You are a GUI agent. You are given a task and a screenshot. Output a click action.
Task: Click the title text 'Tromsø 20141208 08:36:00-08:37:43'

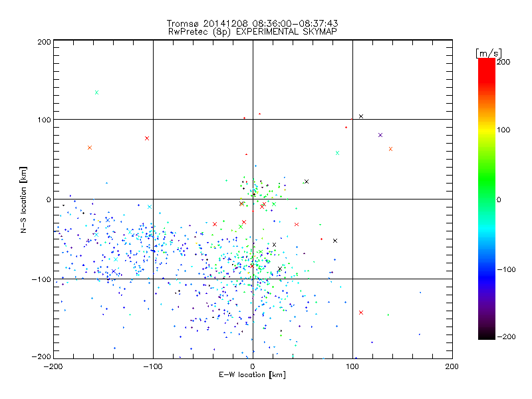point(252,23)
